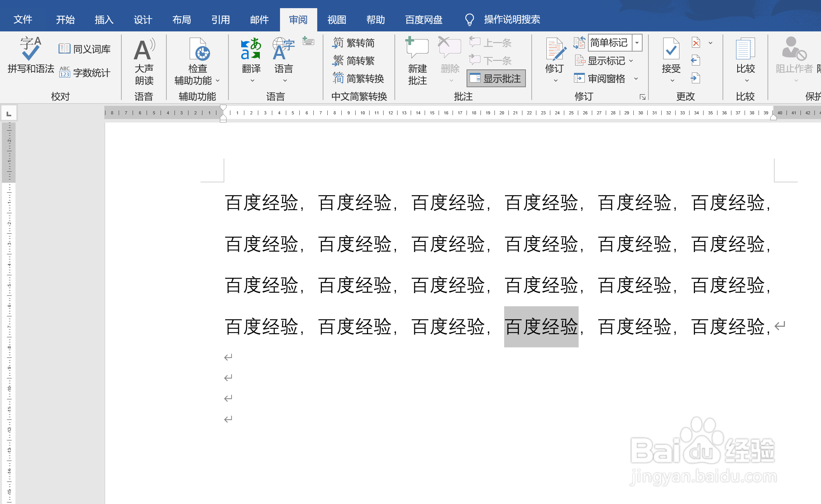Switch to the 开始 tab
The height and width of the screenshot is (504, 821).
tap(65, 19)
